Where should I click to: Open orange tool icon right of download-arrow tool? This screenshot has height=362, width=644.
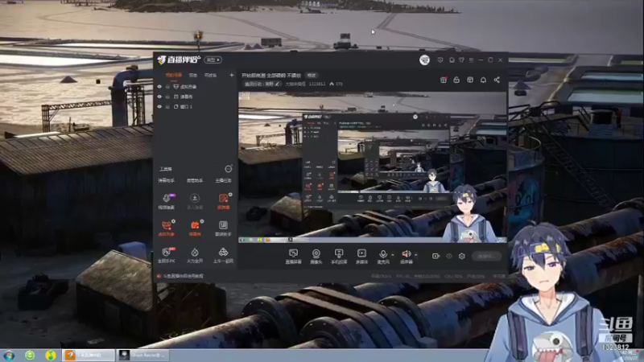coord(223,201)
